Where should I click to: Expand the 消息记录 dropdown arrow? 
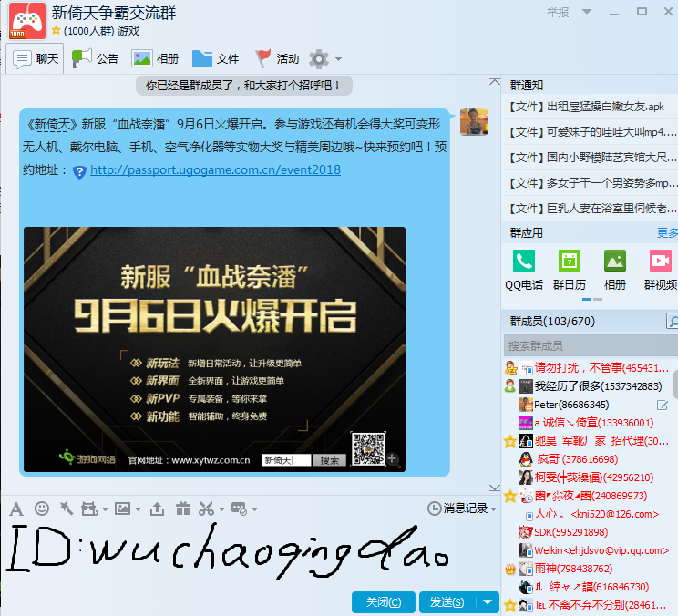point(494,509)
